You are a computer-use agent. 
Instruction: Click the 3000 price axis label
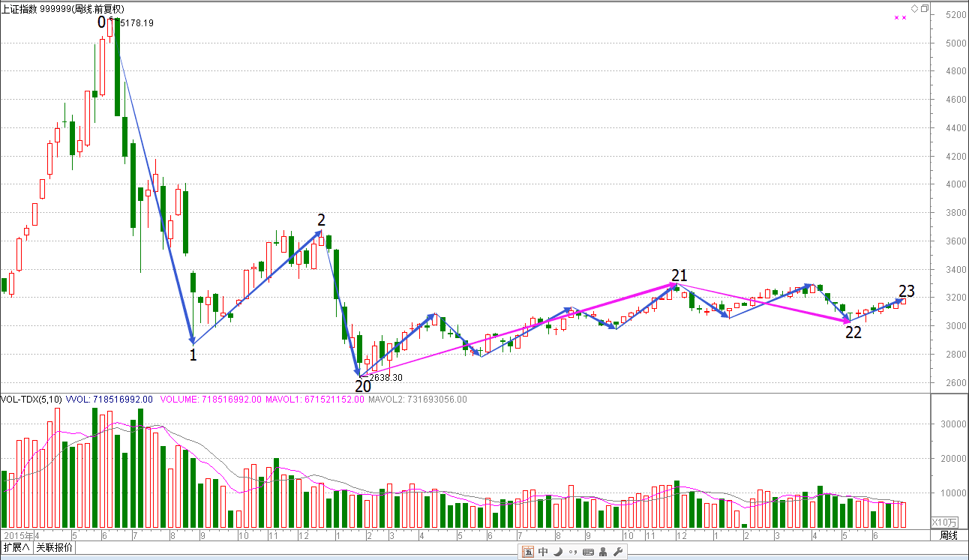click(955, 326)
